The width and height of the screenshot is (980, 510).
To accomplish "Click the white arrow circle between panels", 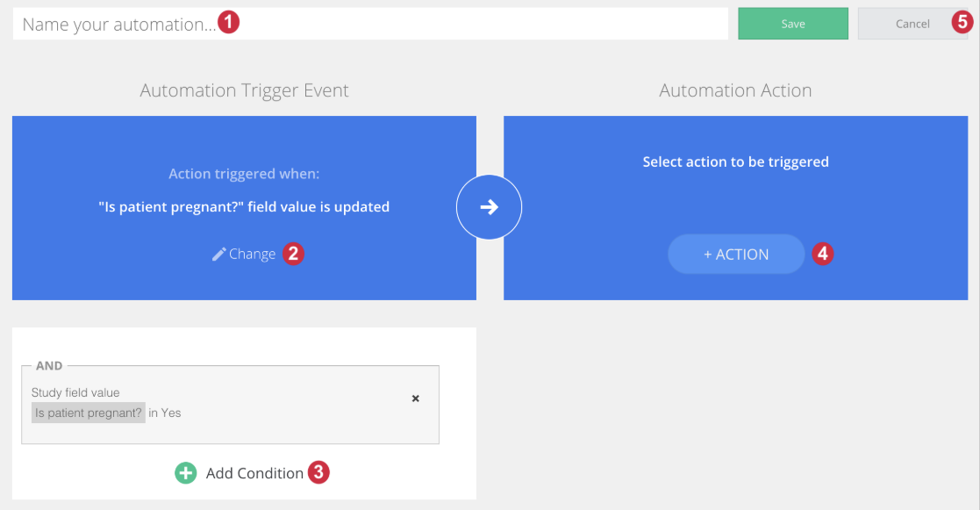I will click(x=489, y=207).
